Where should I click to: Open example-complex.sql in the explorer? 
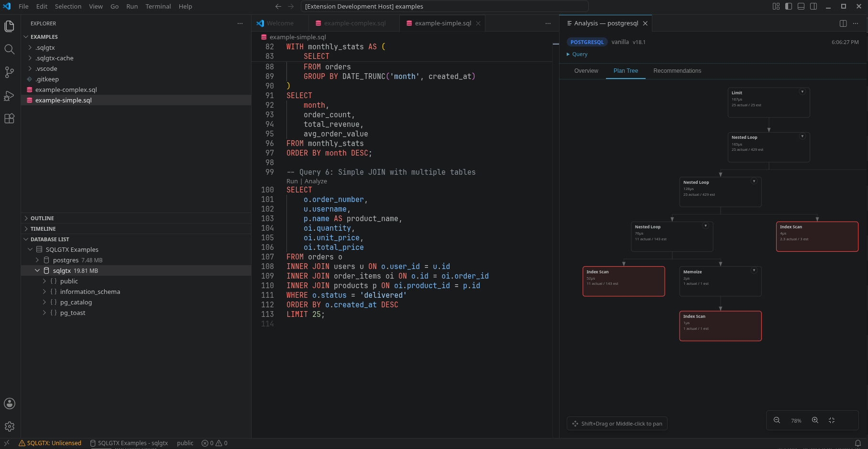pos(136,90)
